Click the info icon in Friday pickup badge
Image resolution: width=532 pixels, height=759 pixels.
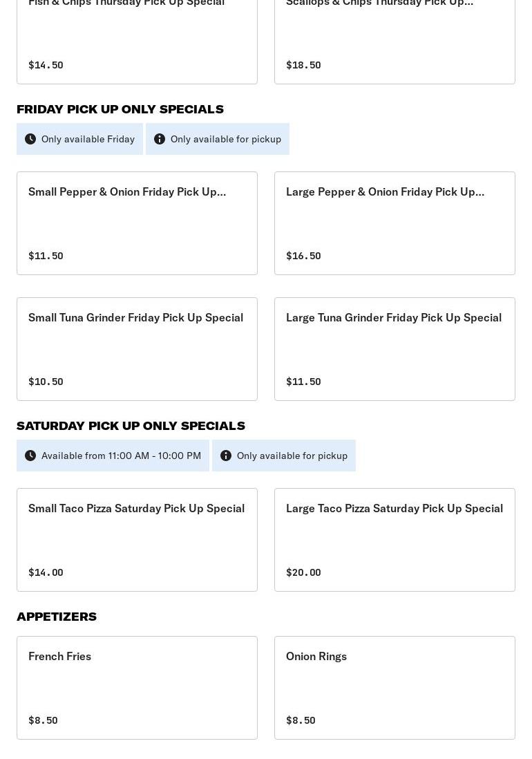pyautogui.click(x=160, y=139)
